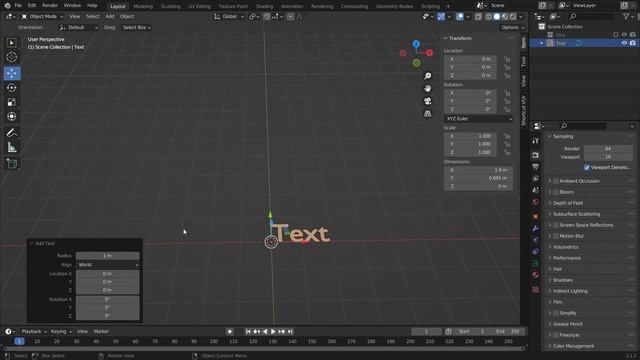Image resolution: width=640 pixels, height=360 pixels.
Task: Open the View Layer properties tab icon
Action: (x=536, y=179)
